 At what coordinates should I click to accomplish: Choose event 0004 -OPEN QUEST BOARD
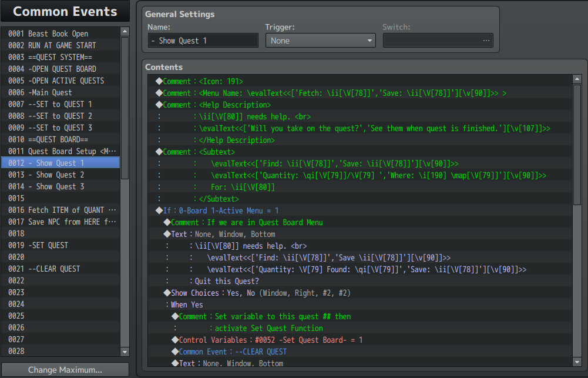[62, 69]
